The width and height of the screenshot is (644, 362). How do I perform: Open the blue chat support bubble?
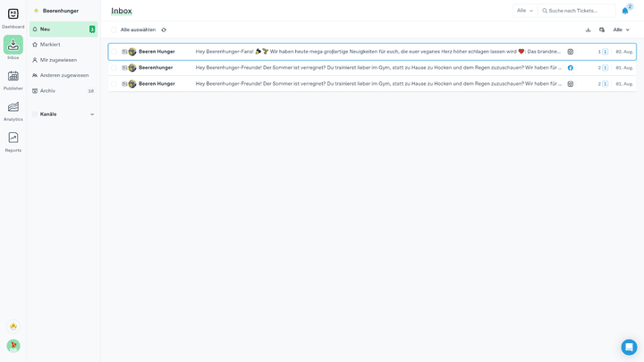[x=629, y=347]
